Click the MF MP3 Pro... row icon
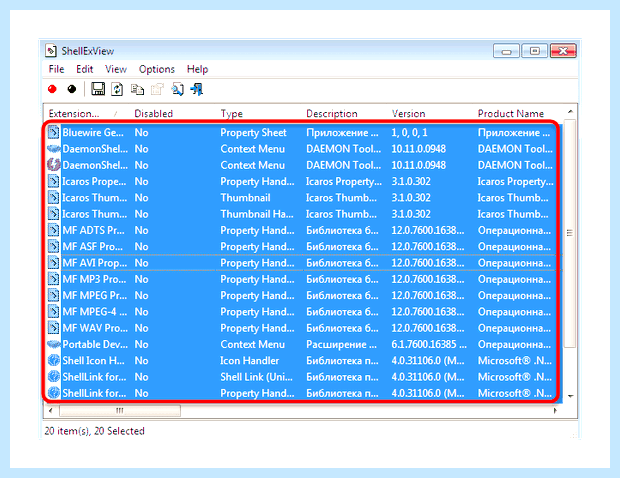The width and height of the screenshot is (620, 478). click(53, 279)
